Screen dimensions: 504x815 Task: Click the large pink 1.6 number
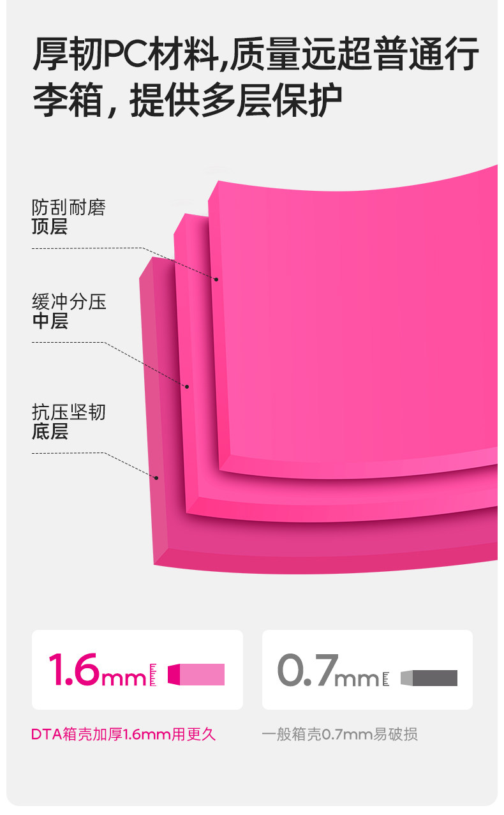(74, 669)
